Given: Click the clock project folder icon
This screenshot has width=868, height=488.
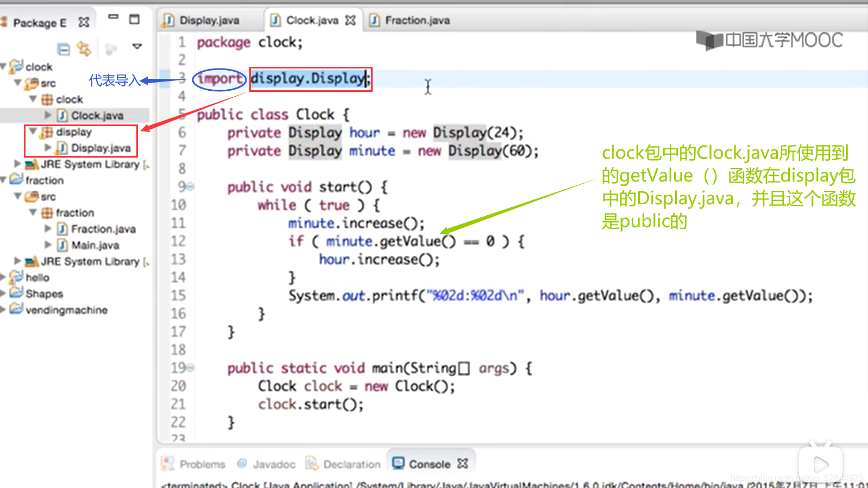Looking at the screenshot, I should (16, 66).
